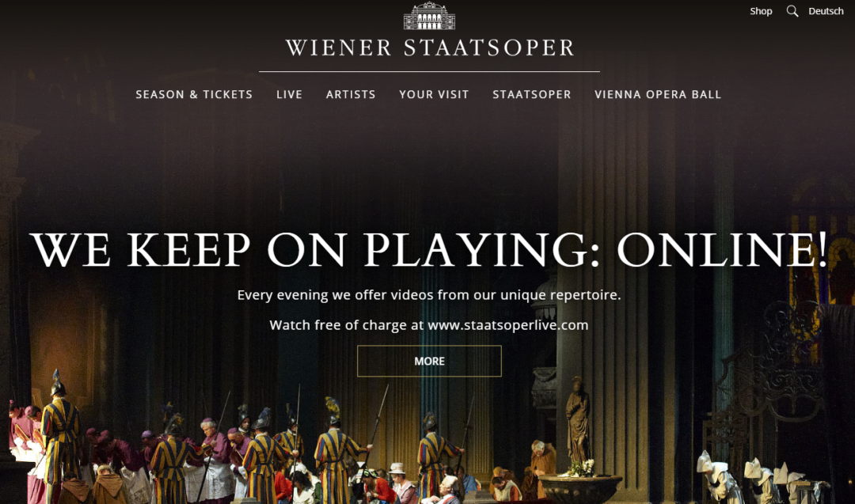Navigate to Your Visit
855x504 pixels.
click(x=434, y=94)
